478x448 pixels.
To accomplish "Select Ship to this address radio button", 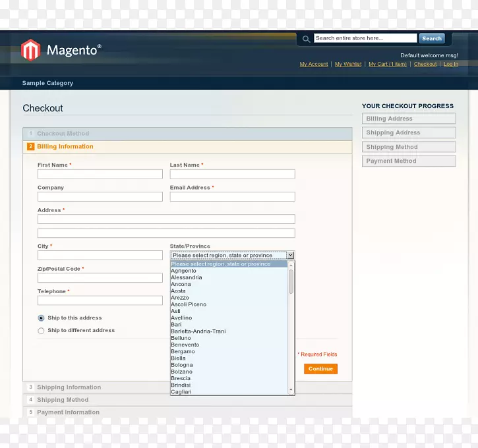I will pos(42,318).
